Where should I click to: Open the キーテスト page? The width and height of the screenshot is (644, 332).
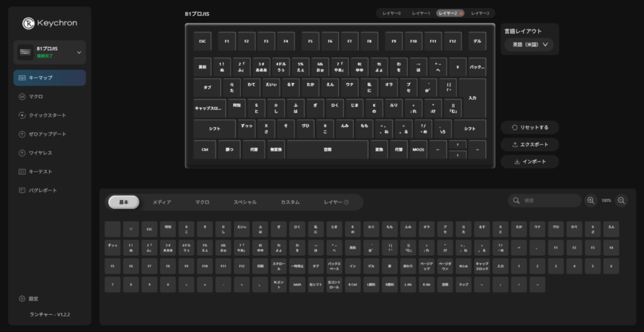(40, 171)
